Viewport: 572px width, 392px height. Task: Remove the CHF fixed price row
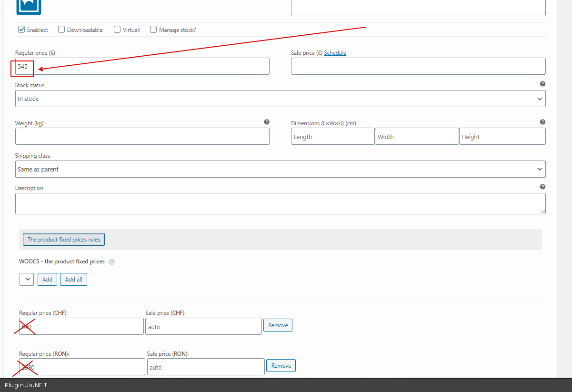coord(278,325)
